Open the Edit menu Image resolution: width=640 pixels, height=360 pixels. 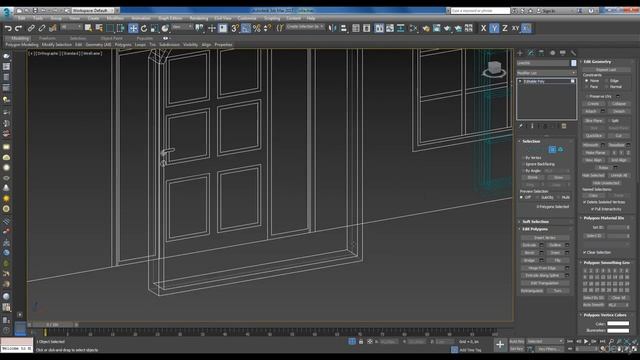(x=22, y=18)
